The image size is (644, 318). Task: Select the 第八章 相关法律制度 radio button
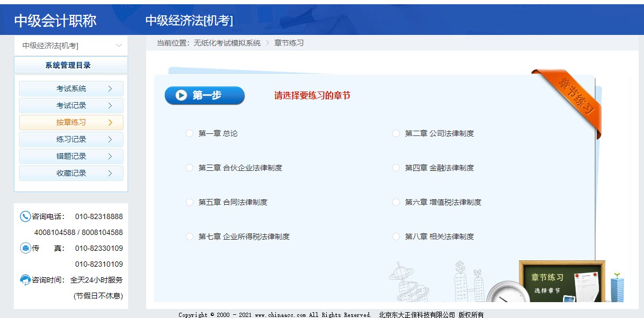pos(396,237)
